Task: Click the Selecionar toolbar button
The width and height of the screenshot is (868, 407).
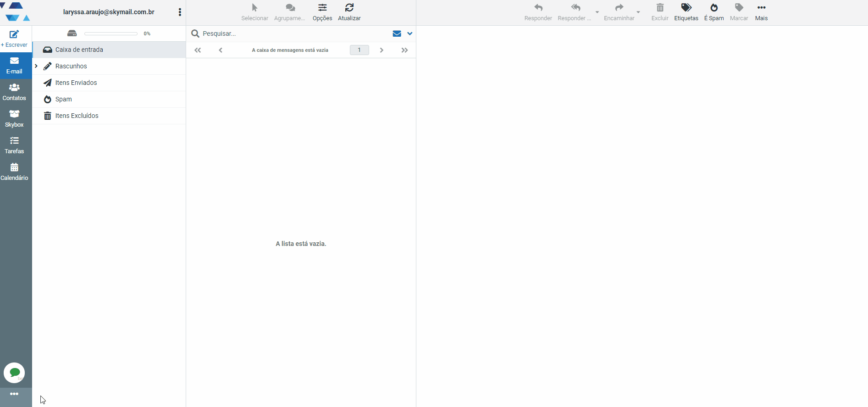Action: click(x=254, y=12)
